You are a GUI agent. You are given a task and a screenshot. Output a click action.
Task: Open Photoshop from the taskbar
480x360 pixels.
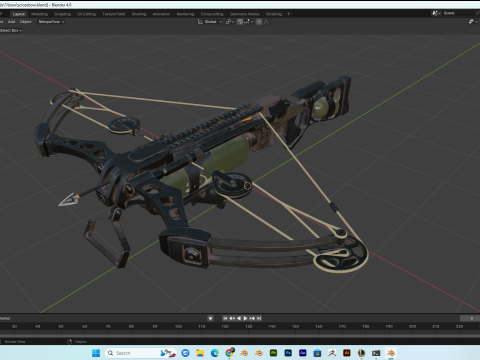click(288, 353)
